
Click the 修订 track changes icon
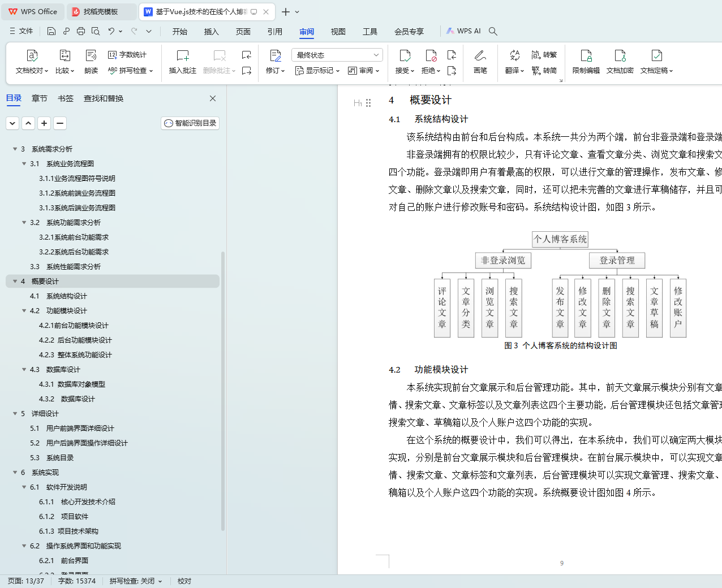click(276, 55)
